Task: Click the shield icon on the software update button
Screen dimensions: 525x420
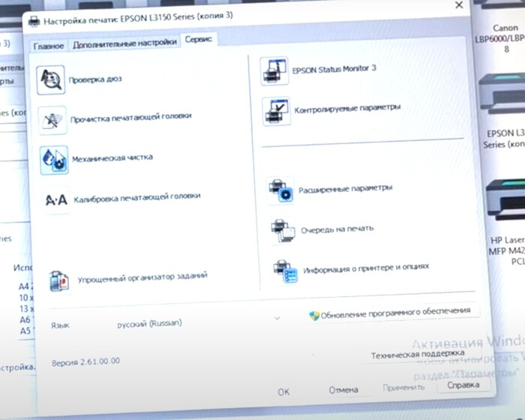Action: (314, 316)
